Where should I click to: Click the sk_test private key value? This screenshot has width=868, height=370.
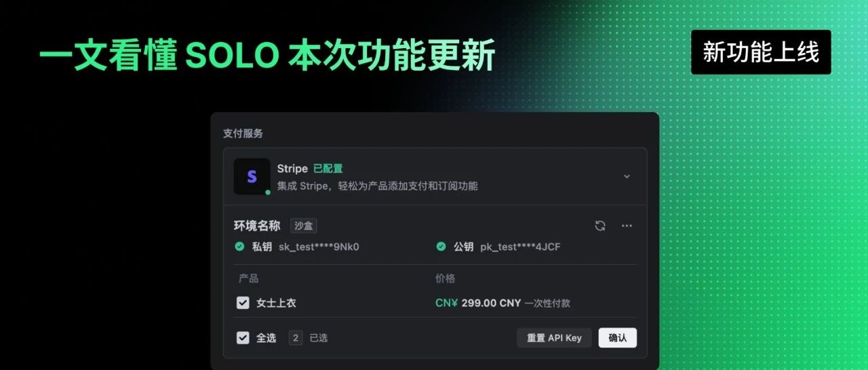[x=319, y=246]
